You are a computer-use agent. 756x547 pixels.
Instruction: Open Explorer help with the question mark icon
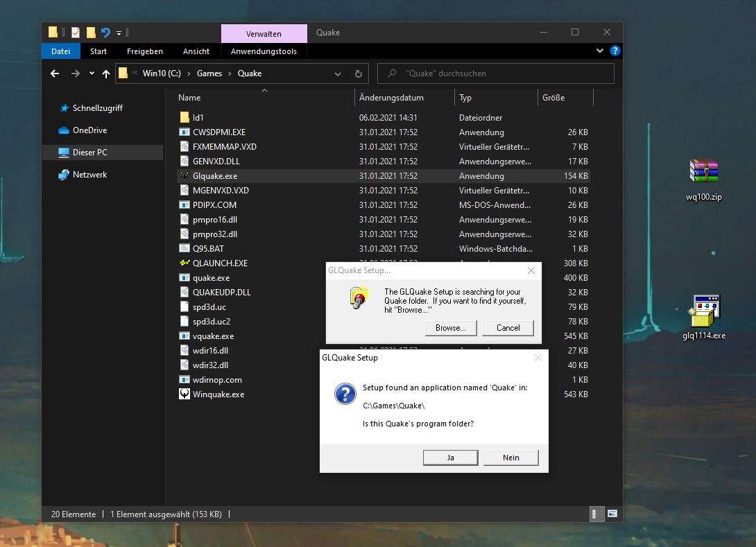tap(615, 51)
